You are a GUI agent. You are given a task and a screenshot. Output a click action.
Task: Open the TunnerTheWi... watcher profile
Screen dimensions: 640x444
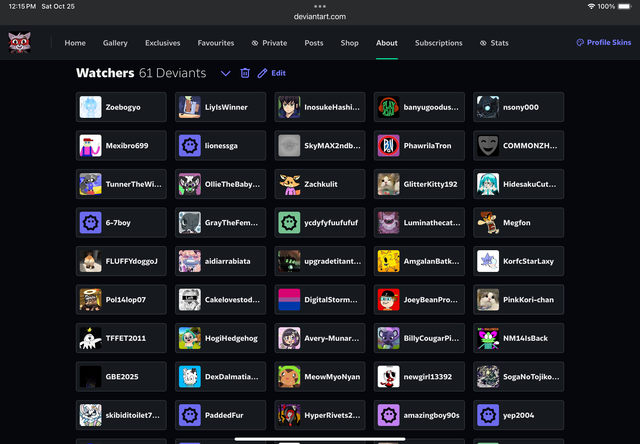[x=121, y=184]
